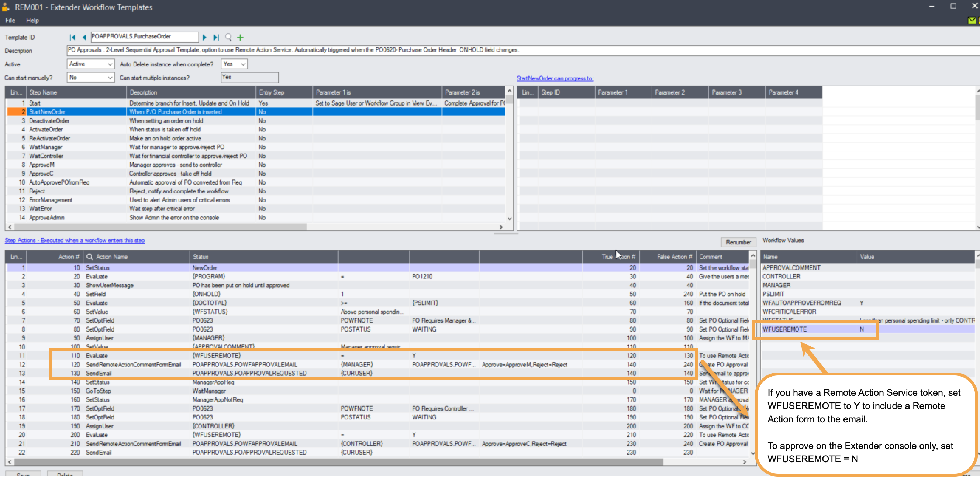Click the Step Actions link
The image size is (980, 477).
[x=75, y=241]
